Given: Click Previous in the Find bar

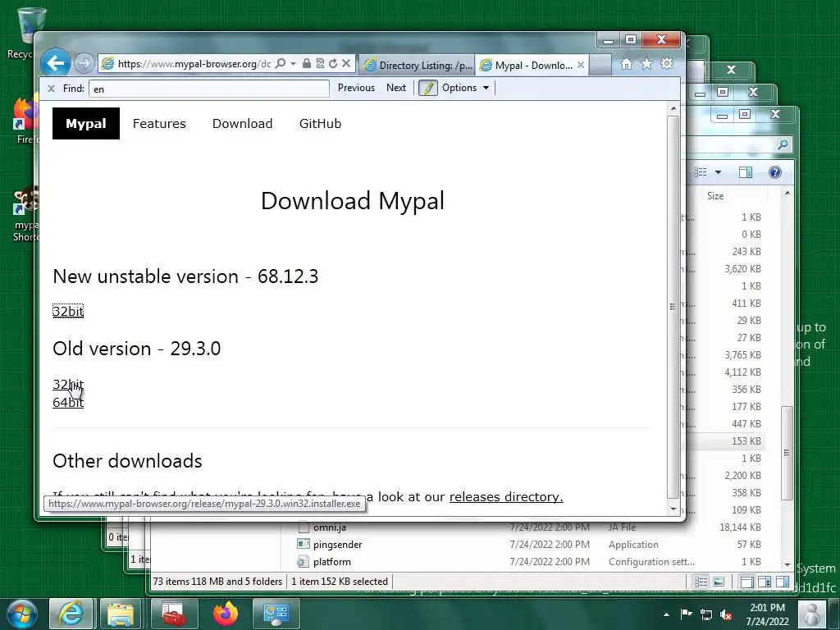Looking at the screenshot, I should [x=356, y=88].
